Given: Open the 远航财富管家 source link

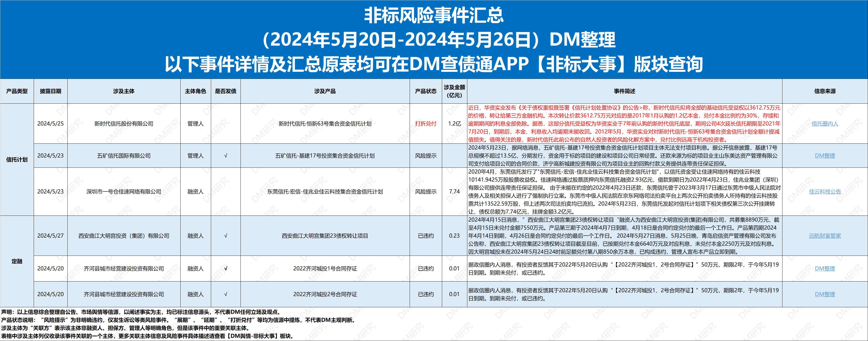Looking at the screenshot, I should (x=825, y=236).
